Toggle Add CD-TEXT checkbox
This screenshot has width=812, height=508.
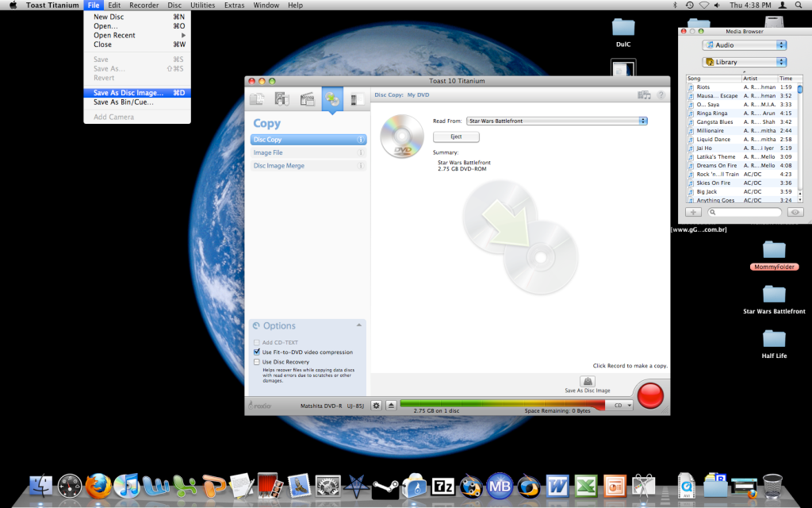pos(256,342)
